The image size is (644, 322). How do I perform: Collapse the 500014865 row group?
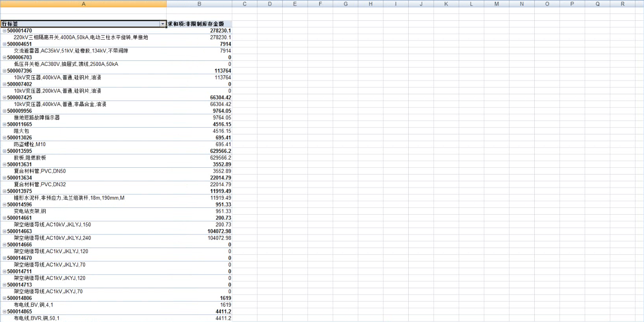click(4, 312)
